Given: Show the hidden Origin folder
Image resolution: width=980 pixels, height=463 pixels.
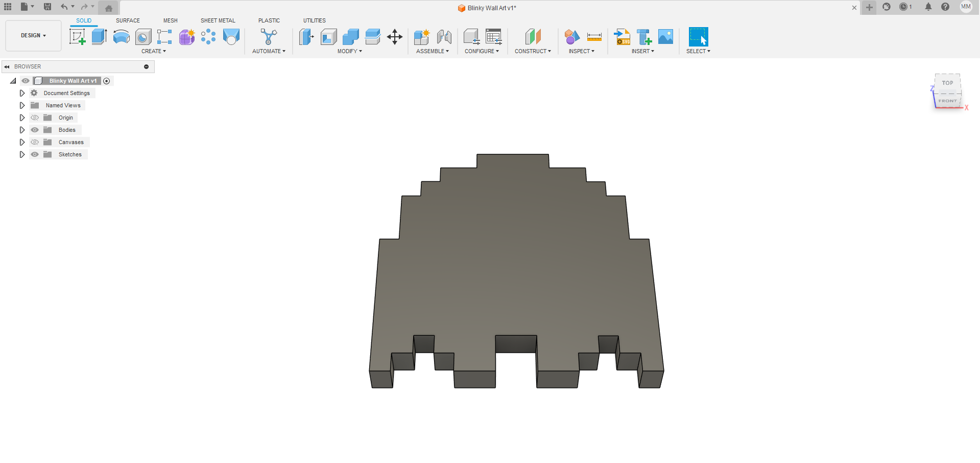Looking at the screenshot, I should (x=35, y=118).
